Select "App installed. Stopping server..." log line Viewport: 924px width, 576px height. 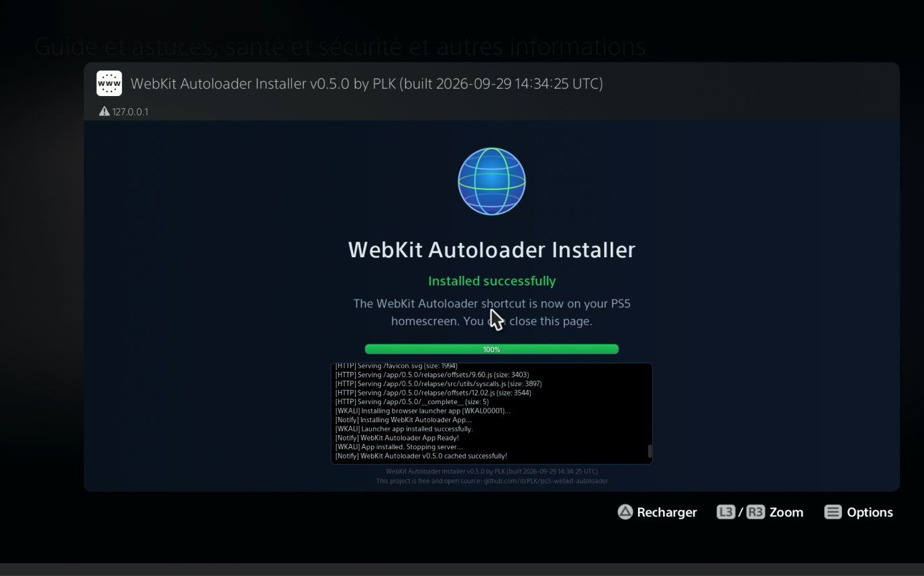399,447
